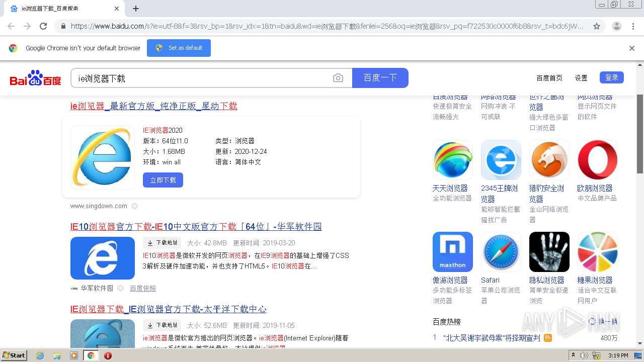The height and width of the screenshot is (362, 644).
Task: Open the 百度快照 link
Action: (143, 288)
